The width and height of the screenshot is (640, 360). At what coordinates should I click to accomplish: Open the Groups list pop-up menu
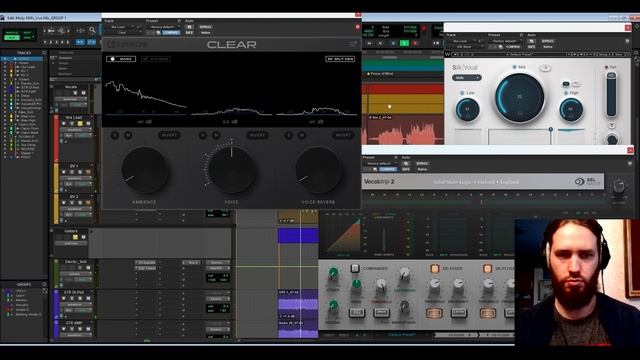[44, 284]
